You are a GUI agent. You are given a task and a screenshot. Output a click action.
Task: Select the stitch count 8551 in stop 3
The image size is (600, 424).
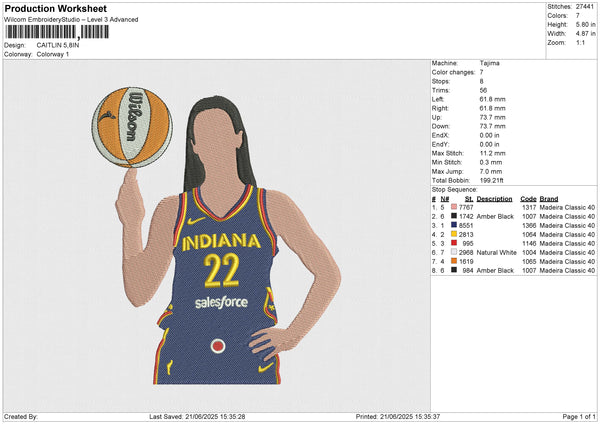pos(466,225)
